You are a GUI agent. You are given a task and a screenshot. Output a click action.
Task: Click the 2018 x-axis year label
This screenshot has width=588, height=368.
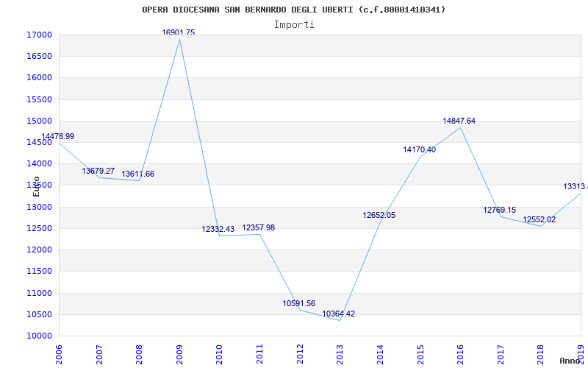(x=541, y=354)
